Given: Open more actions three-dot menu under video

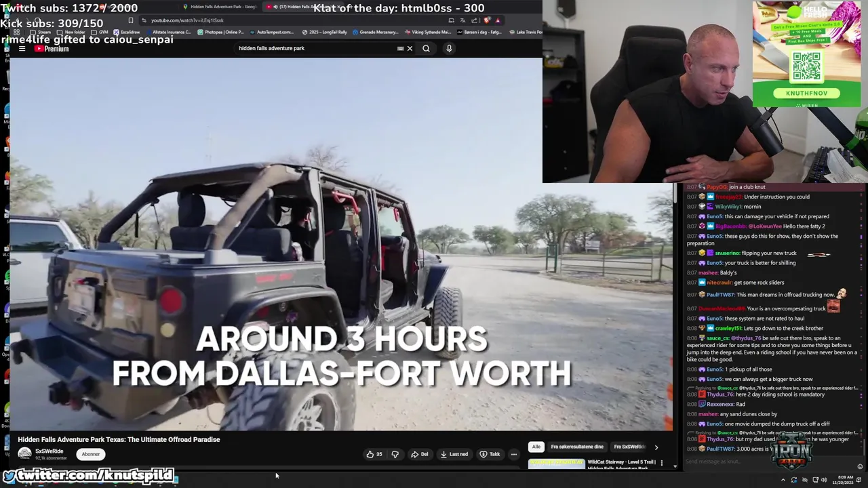Looking at the screenshot, I should pos(514,454).
